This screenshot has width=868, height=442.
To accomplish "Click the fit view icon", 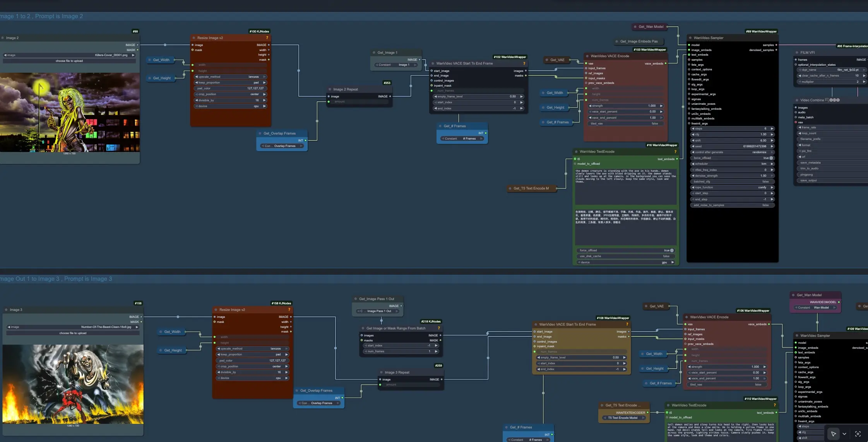I will 858,434.
